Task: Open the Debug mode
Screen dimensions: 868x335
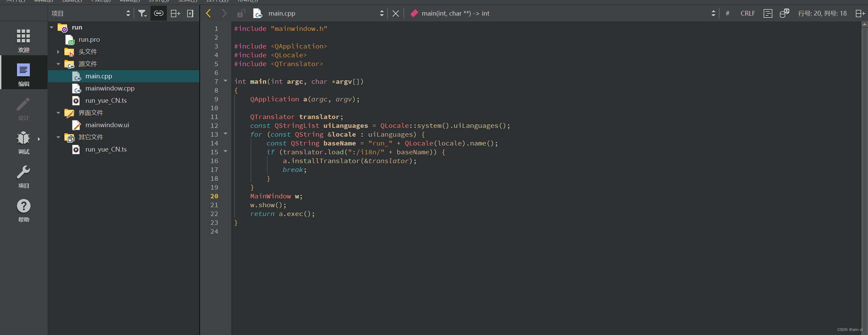Action: pyautogui.click(x=23, y=142)
